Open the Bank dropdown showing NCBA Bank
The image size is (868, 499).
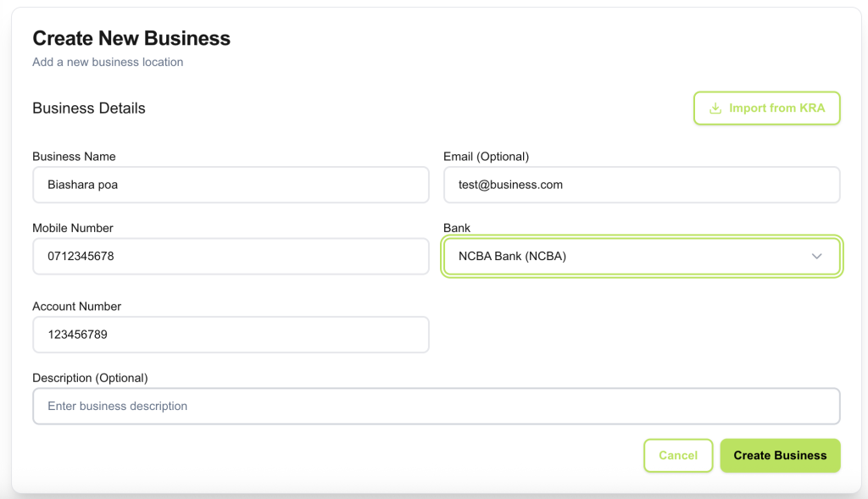(x=642, y=256)
